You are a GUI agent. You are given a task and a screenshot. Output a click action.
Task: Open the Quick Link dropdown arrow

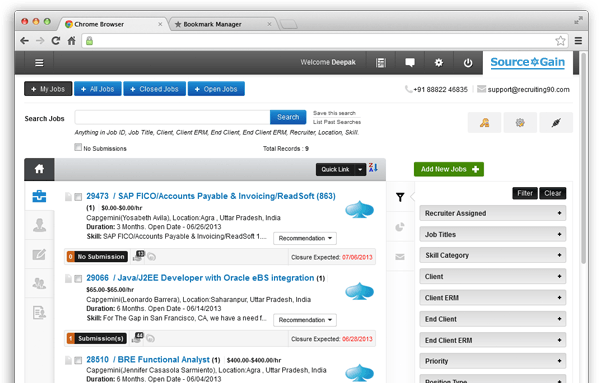click(x=360, y=170)
